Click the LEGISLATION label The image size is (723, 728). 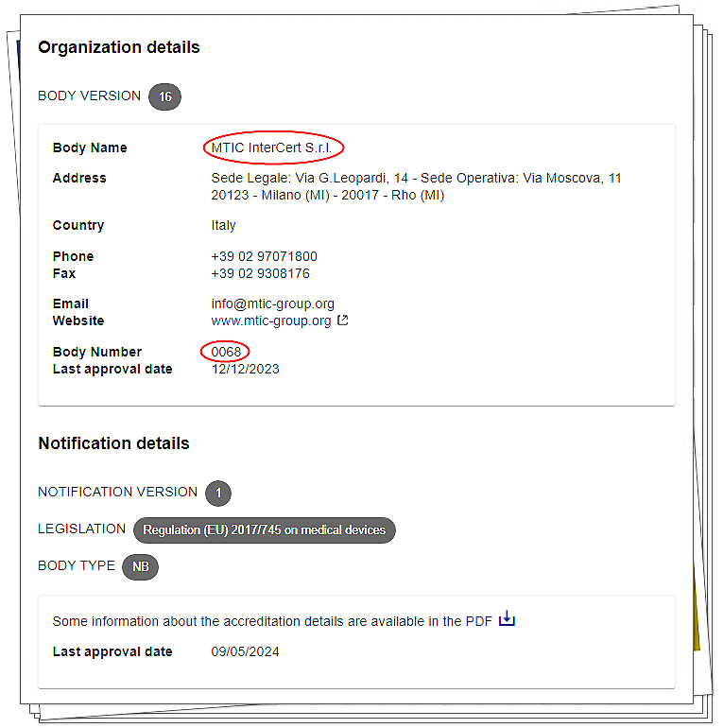(x=81, y=529)
